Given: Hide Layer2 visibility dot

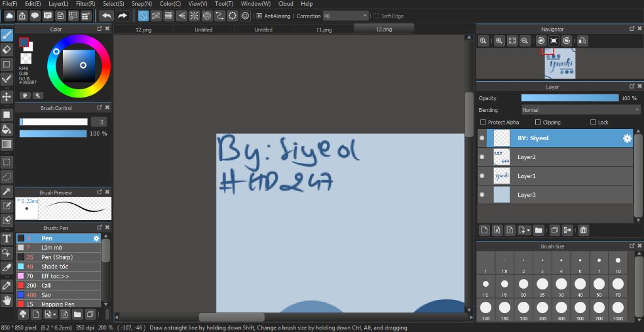Looking at the screenshot, I should tap(482, 157).
